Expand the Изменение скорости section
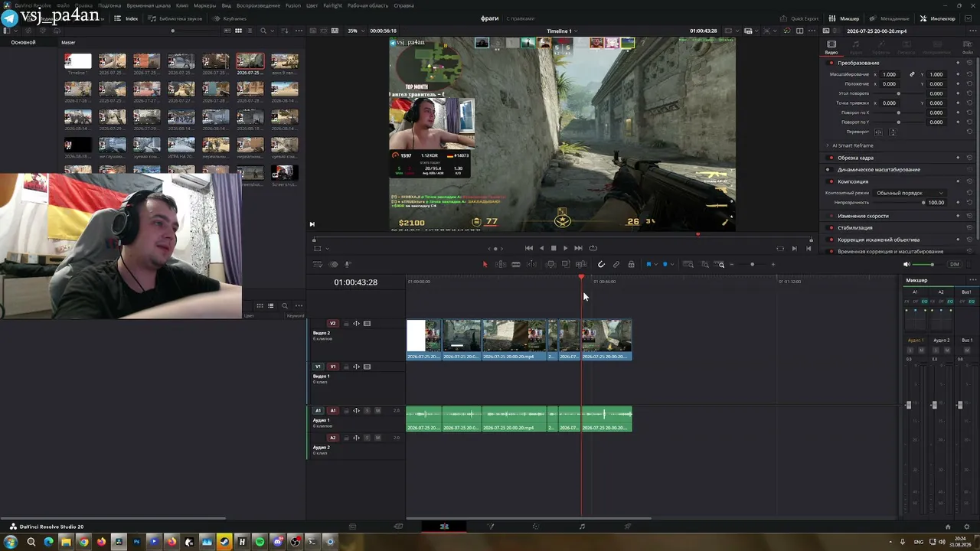This screenshot has height=551, width=980. pos(863,216)
